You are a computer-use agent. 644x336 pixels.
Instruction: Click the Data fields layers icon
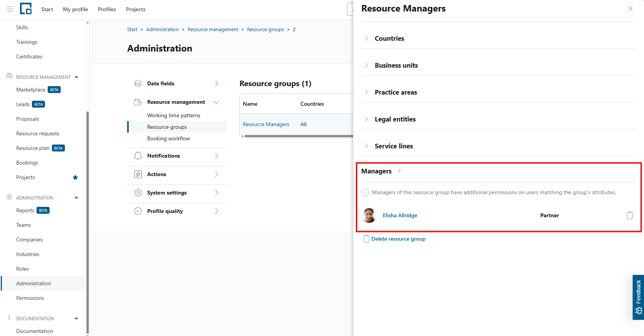pos(138,83)
